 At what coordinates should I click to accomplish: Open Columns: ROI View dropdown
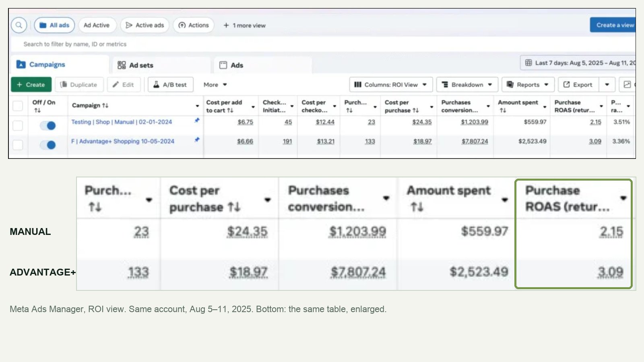391,84
